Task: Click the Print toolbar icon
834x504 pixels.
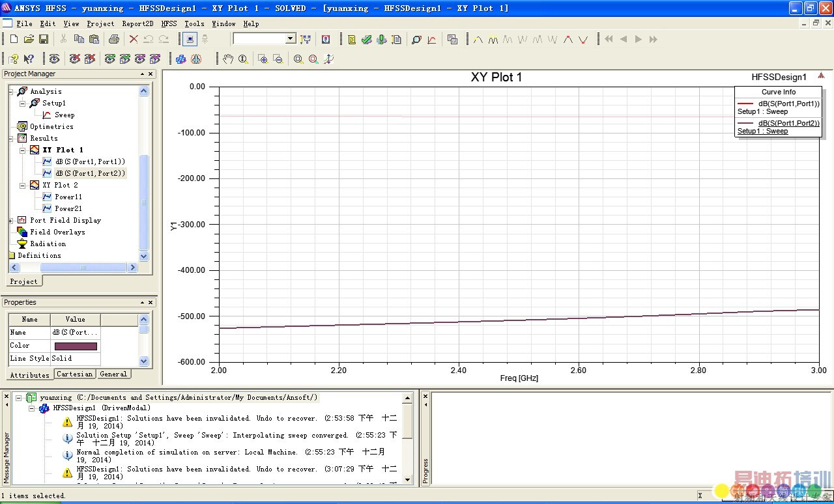Action: (x=114, y=39)
